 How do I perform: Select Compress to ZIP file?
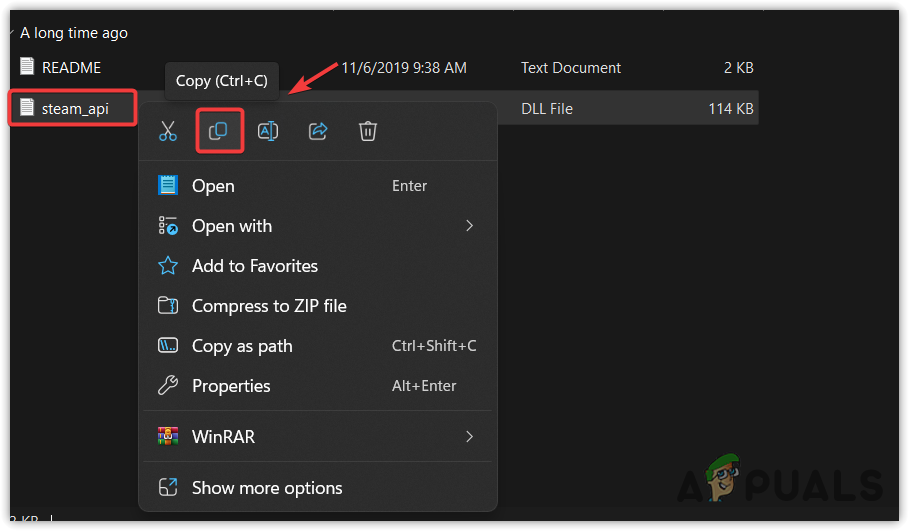(x=318, y=305)
